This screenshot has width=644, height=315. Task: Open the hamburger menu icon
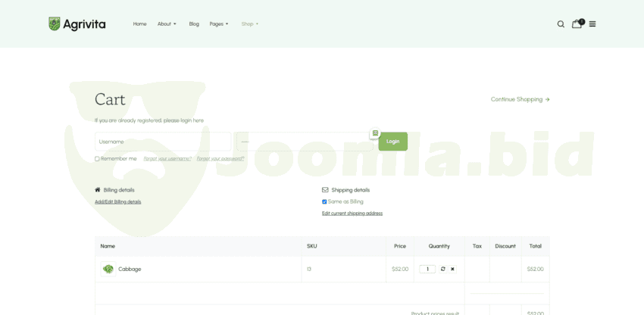tap(592, 24)
